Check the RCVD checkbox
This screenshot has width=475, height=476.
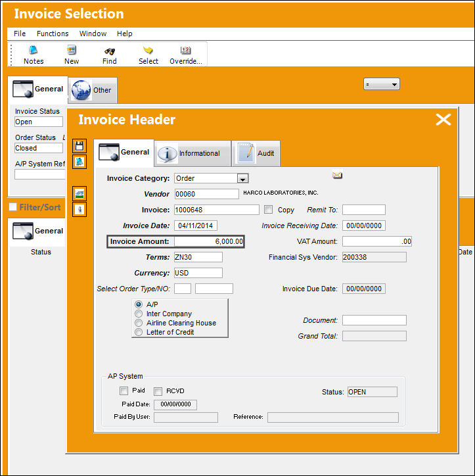click(158, 391)
